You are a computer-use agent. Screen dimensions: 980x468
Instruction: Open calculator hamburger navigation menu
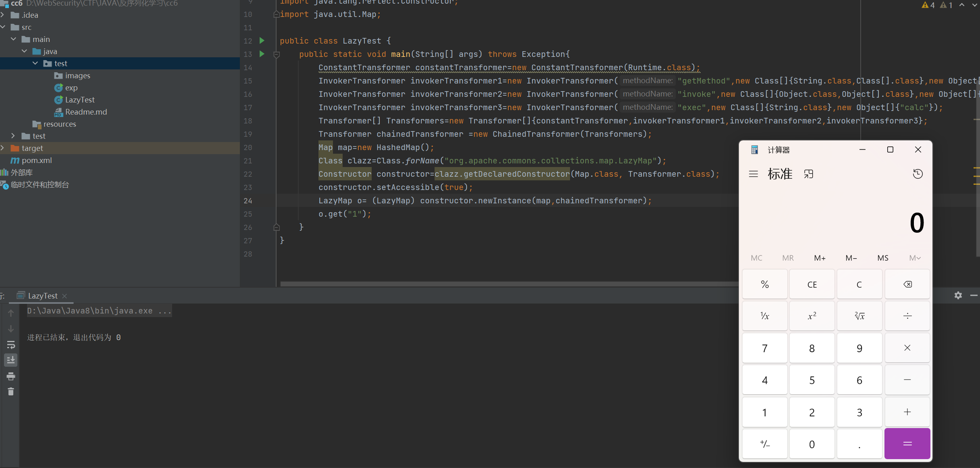(x=753, y=174)
